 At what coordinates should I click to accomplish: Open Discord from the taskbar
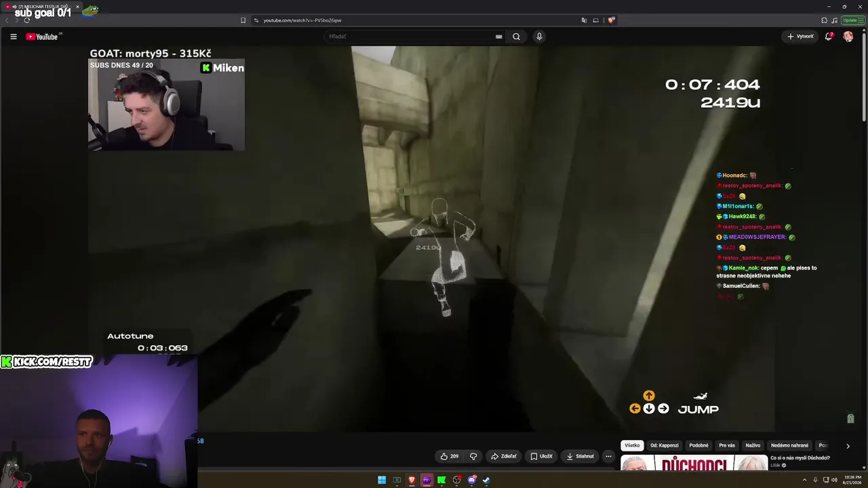[471, 480]
